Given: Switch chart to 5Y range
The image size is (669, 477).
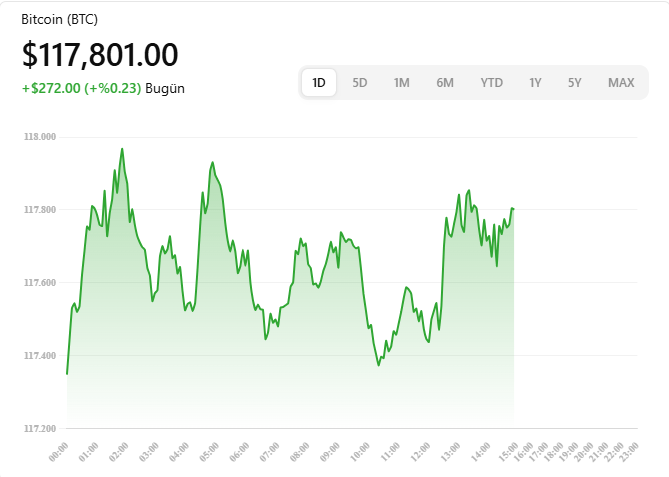Looking at the screenshot, I should tap(574, 83).
